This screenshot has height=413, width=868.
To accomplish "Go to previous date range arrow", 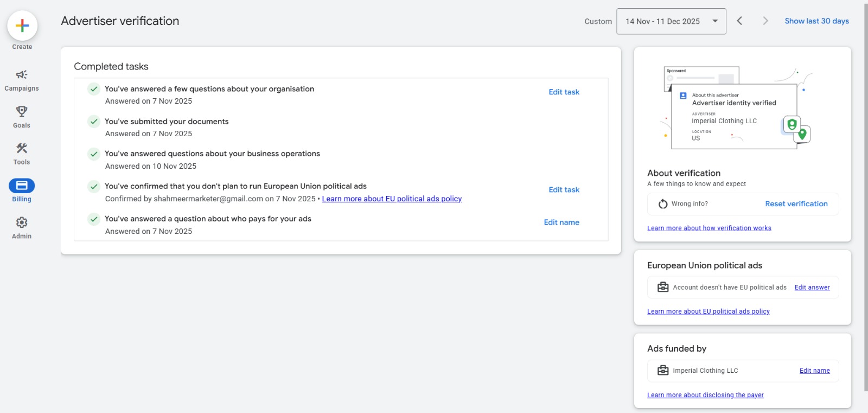I will coord(739,21).
